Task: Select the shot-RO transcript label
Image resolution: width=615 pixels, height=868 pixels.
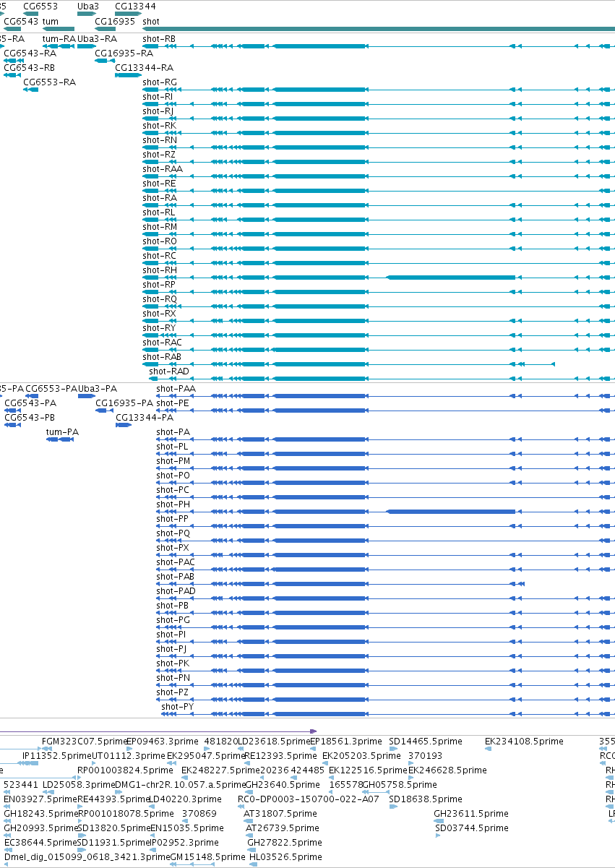Action: pos(160,241)
